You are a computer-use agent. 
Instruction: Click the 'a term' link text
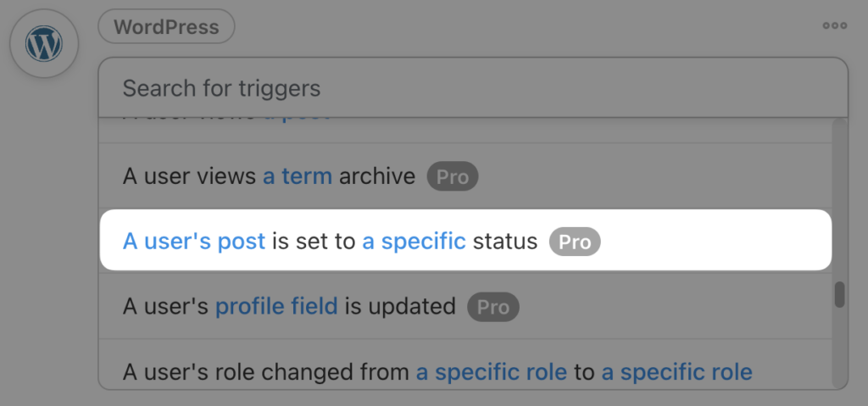pos(298,176)
